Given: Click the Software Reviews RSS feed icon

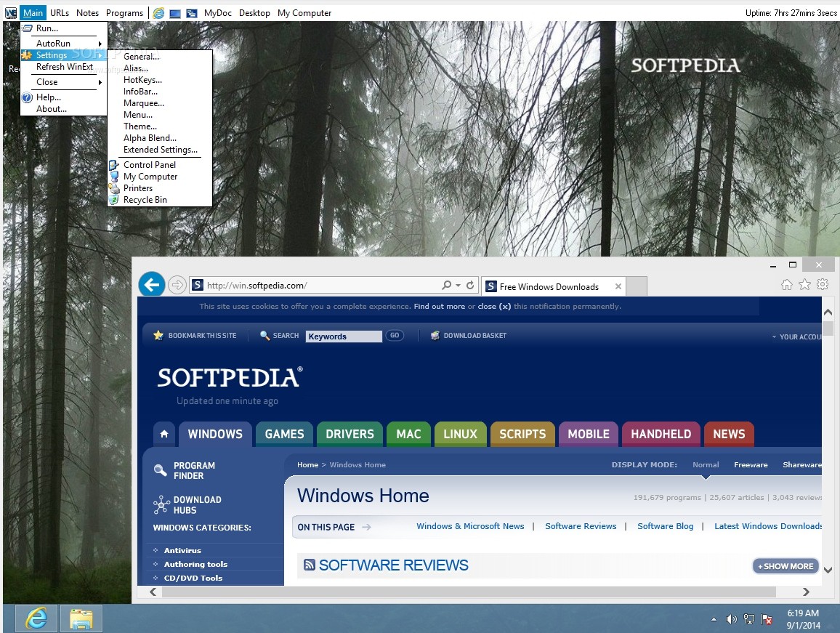Looking at the screenshot, I should click(309, 565).
